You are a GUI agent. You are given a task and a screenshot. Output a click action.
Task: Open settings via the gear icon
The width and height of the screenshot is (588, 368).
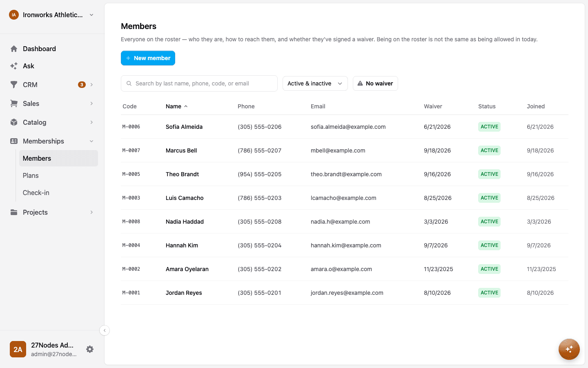click(x=90, y=349)
